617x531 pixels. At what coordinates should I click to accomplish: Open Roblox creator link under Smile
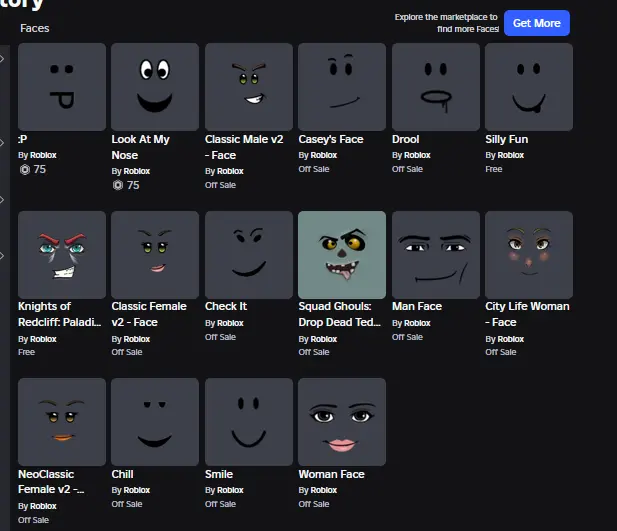tap(230, 490)
